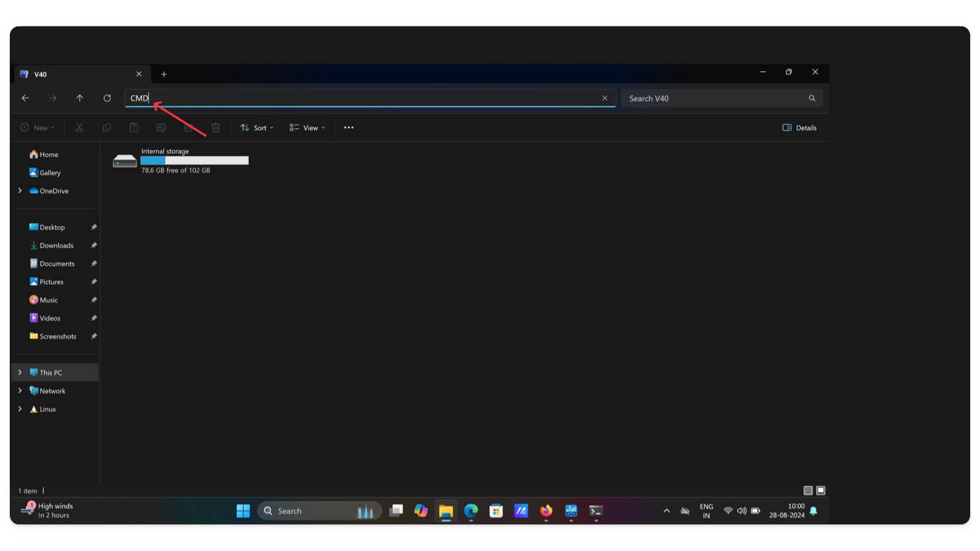
Task: Select the V40 tab
Action: (x=83, y=74)
